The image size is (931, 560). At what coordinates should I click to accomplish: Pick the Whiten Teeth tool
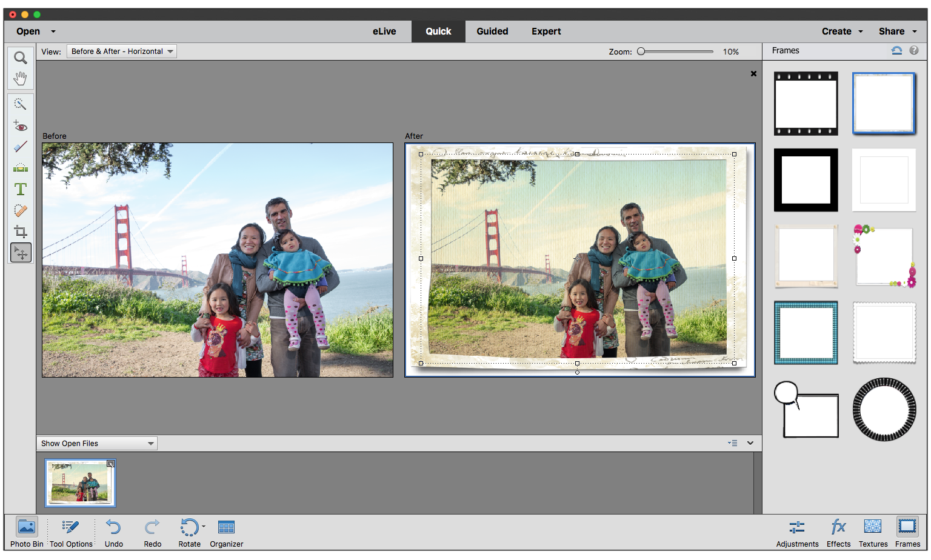pos(21,147)
